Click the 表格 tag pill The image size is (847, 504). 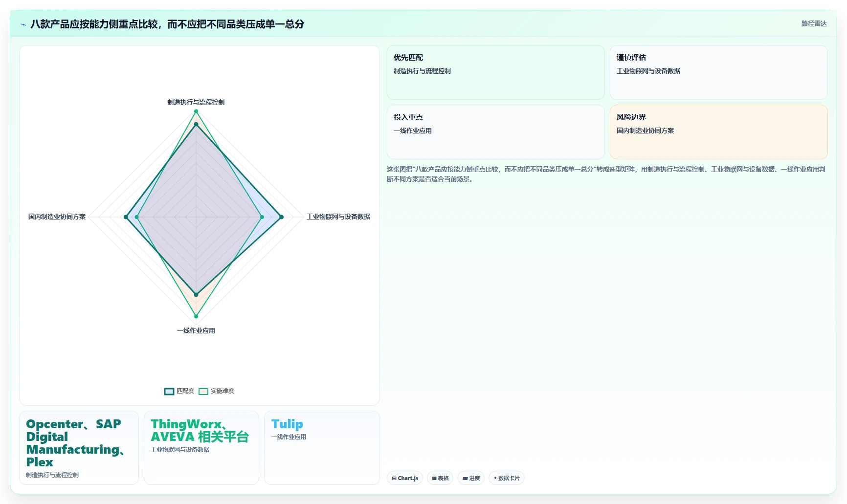pos(440,478)
